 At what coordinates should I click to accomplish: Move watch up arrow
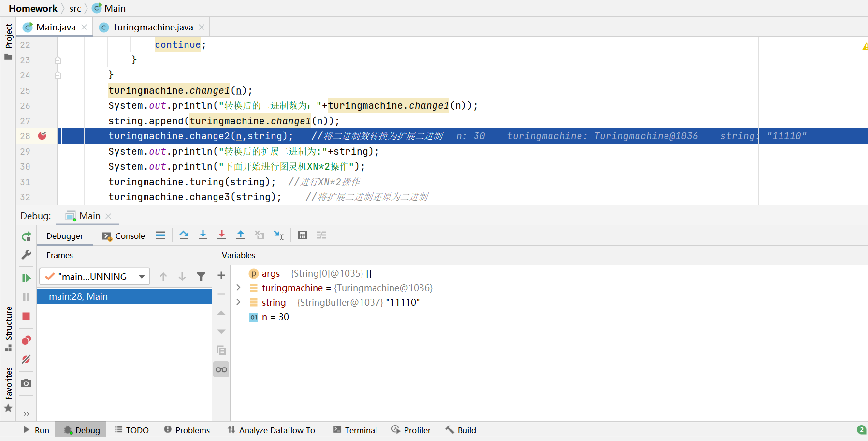[221, 313]
